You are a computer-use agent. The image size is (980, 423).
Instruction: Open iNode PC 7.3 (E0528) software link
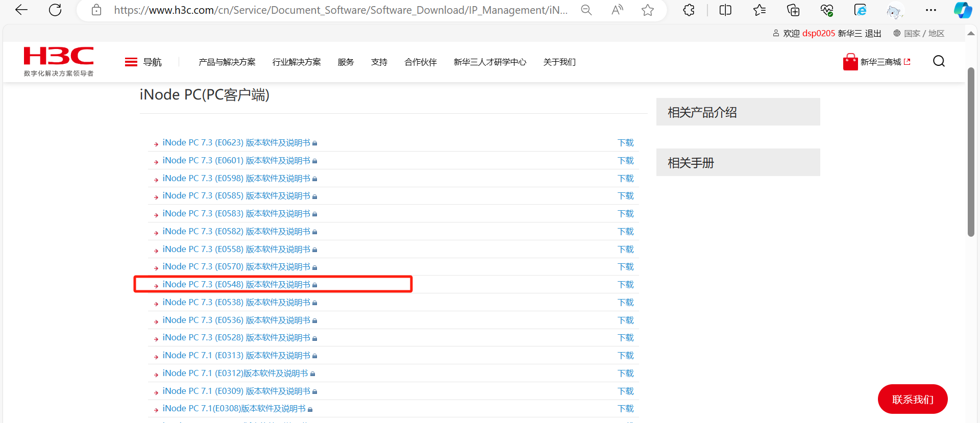tap(236, 338)
